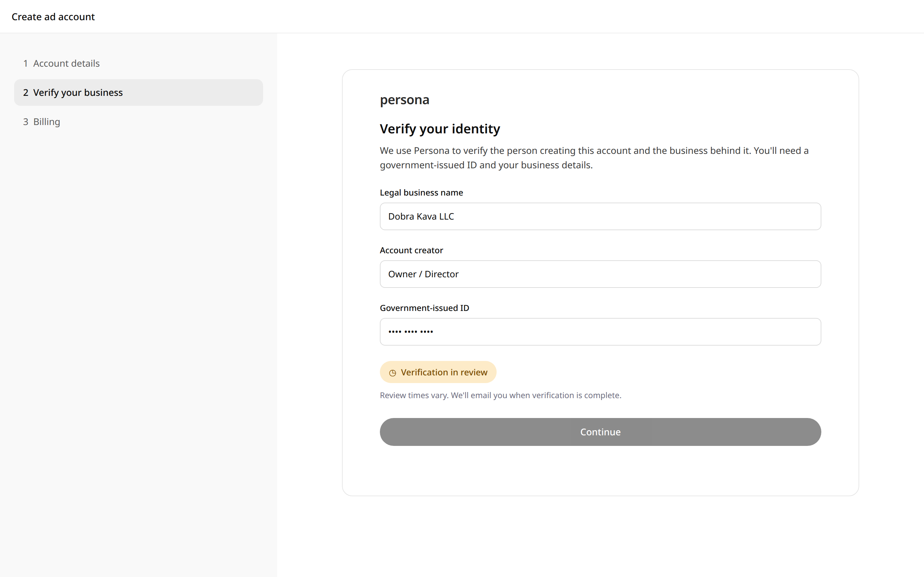Click the step number 1 in sidebar
924x577 pixels.
click(x=26, y=63)
